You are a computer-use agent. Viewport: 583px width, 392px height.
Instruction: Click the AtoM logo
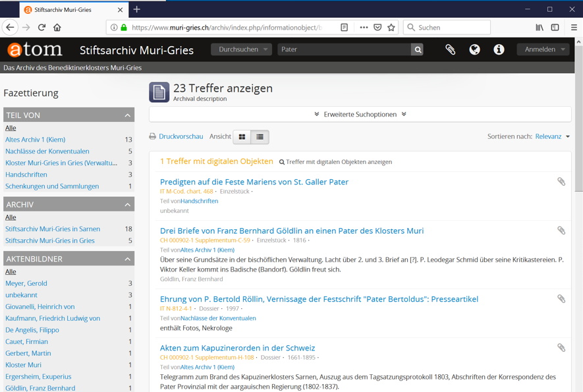click(35, 49)
